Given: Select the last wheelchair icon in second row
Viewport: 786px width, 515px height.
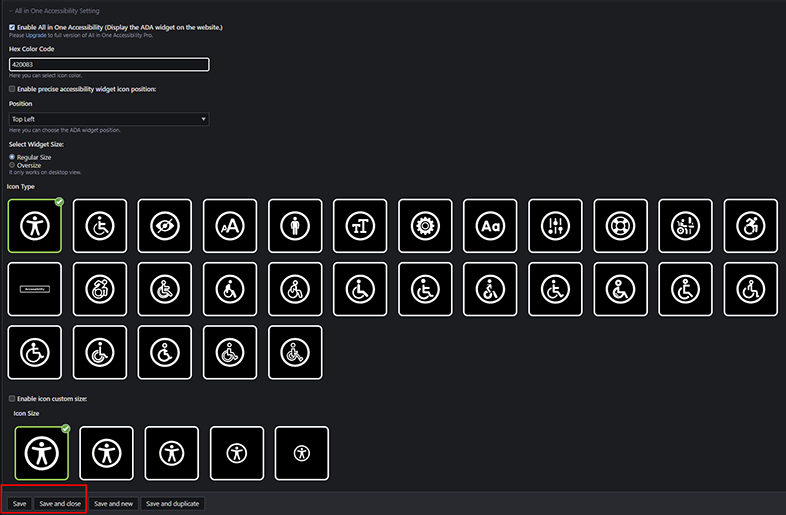Looking at the screenshot, I should [750, 289].
